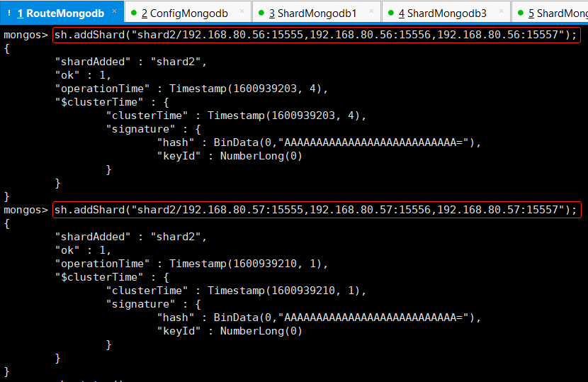Click second "shardAdded" : "shard2" line

tap(131, 237)
